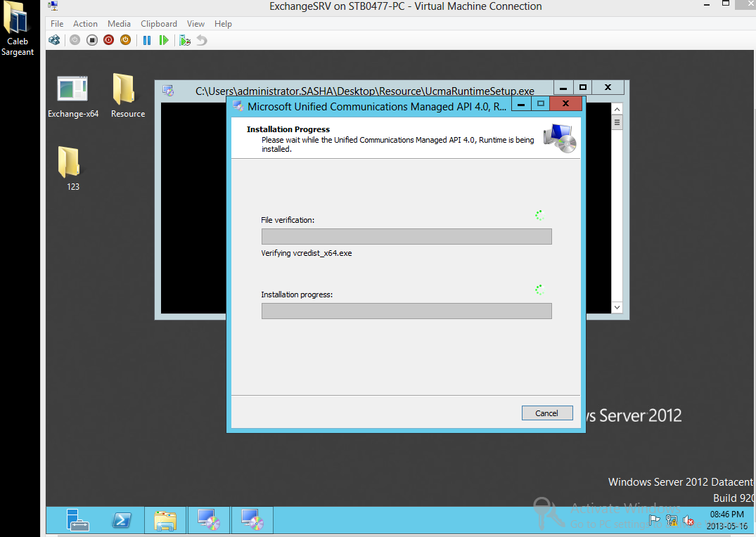
Task: Open Server Manager from taskbar
Action: pos(77,520)
